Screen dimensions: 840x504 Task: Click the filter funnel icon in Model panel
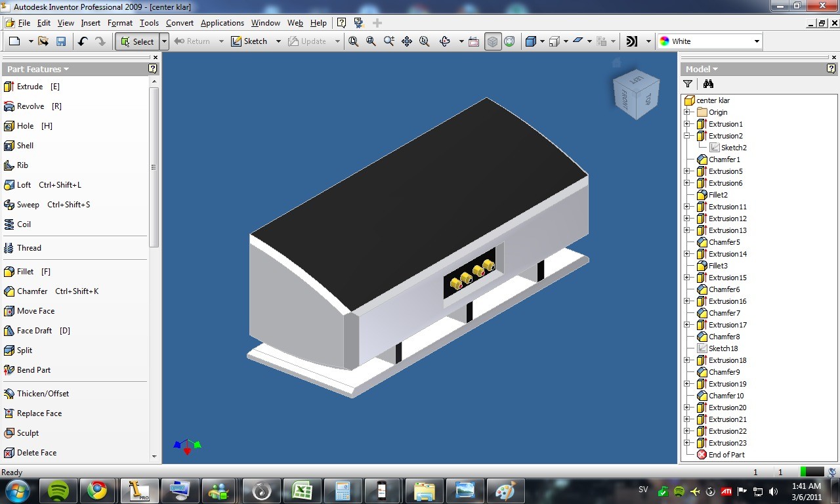click(688, 84)
